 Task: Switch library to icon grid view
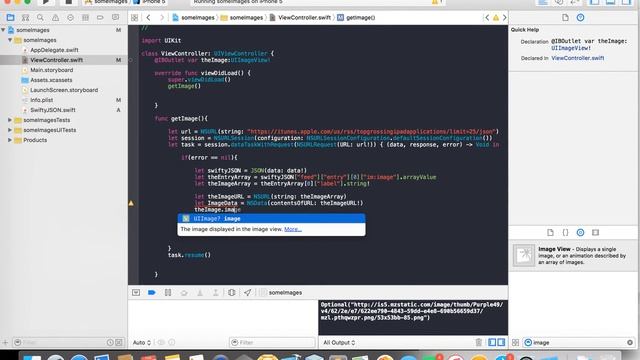(x=516, y=342)
